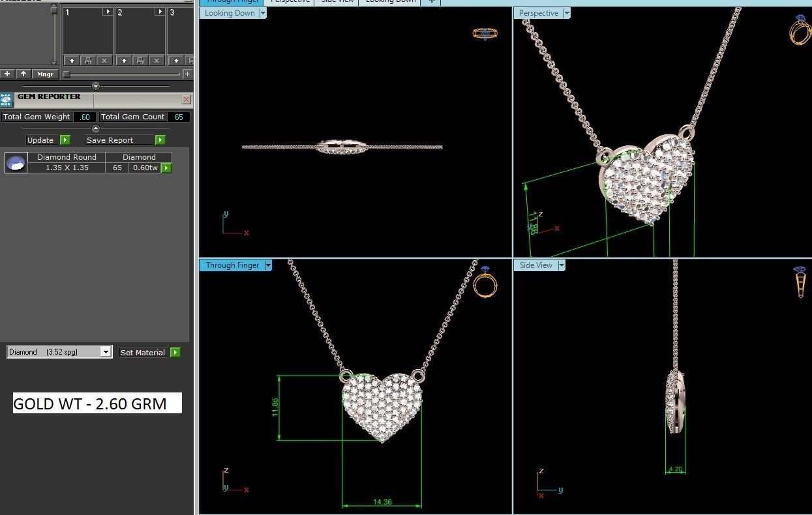
Task: Close the Gem Reporter panel
Action: (x=187, y=100)
